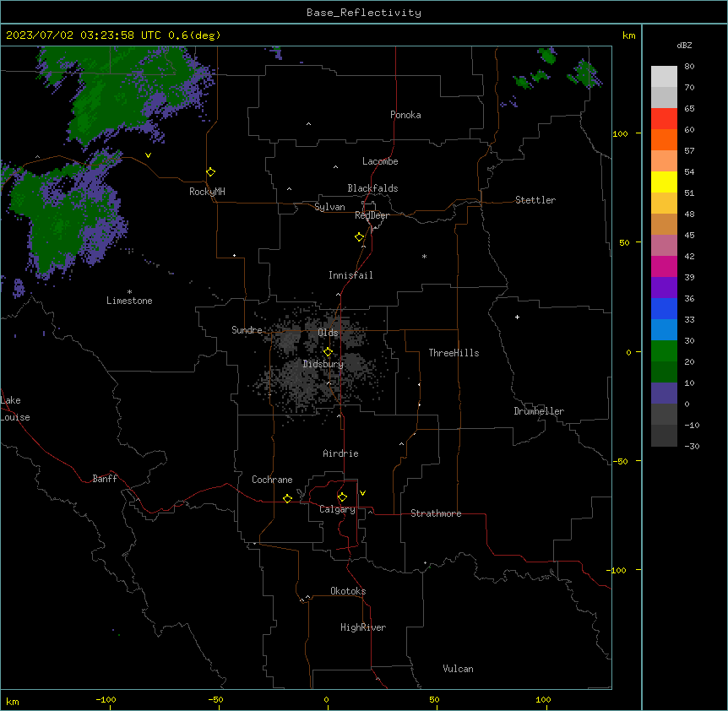
Task: Click the Sundre town label
Action: [247, 330]
